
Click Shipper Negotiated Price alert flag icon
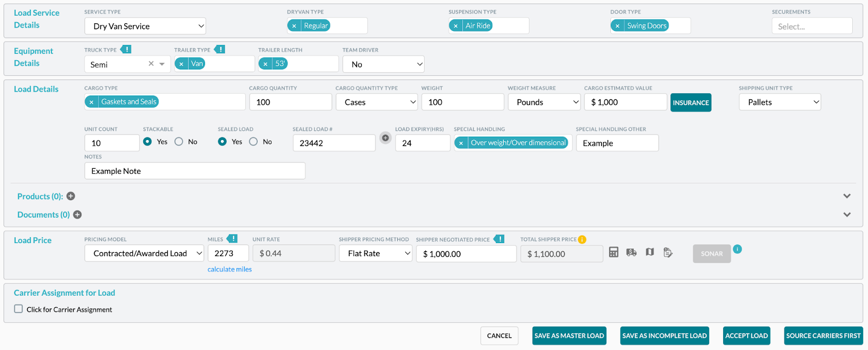pyautogui.click(x=499, y=239)
